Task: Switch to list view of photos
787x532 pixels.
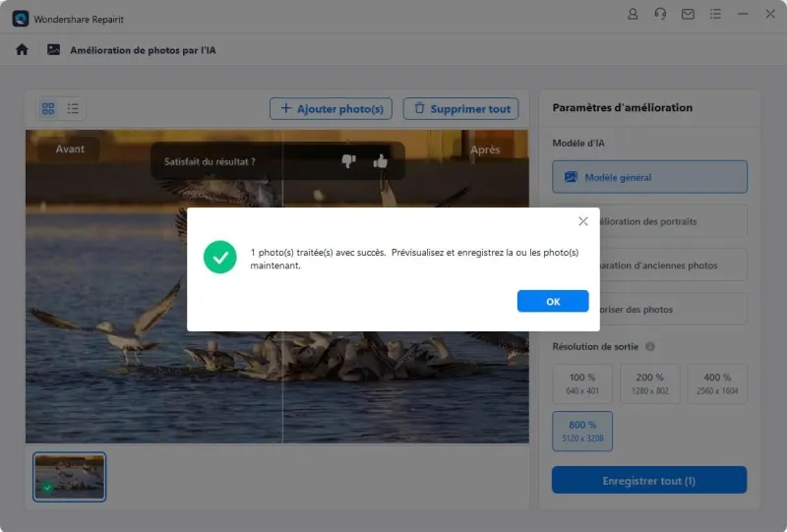Action: pos(73,108)
